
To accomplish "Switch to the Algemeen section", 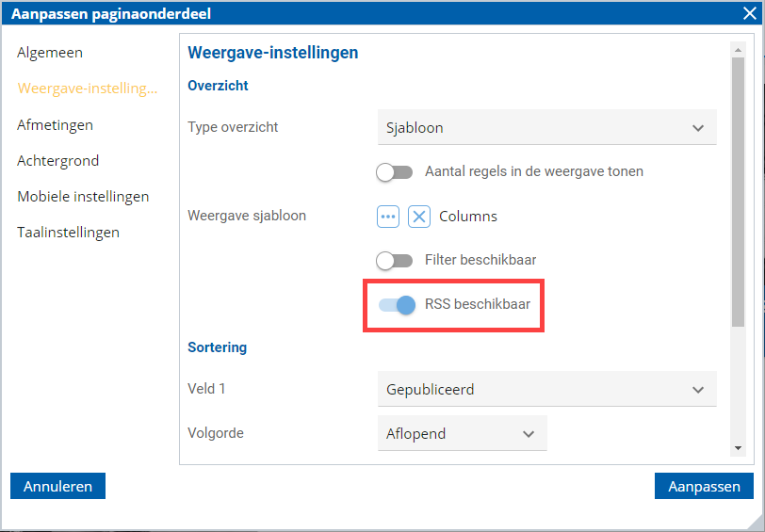I will (x=50, y=53).
